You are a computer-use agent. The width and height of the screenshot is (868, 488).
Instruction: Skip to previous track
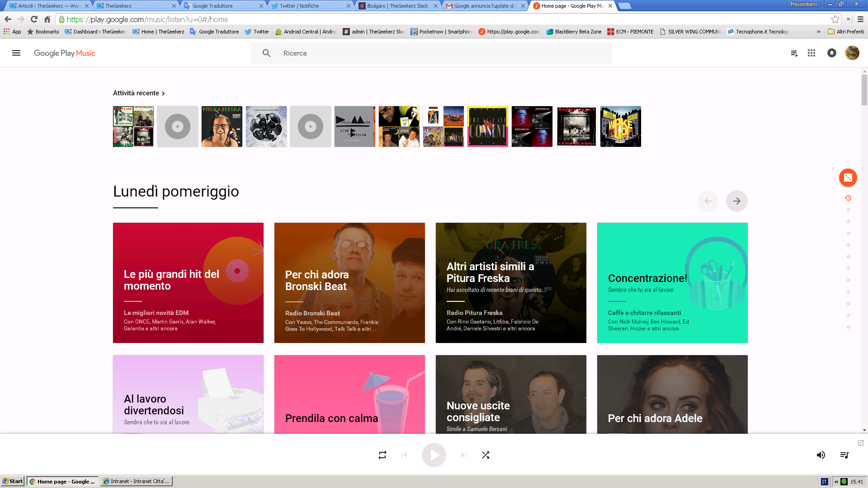click(x=404, y=455)
